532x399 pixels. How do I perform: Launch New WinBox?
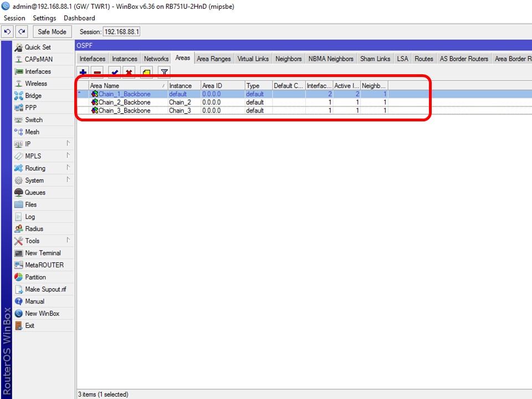(x=42, y=314)
